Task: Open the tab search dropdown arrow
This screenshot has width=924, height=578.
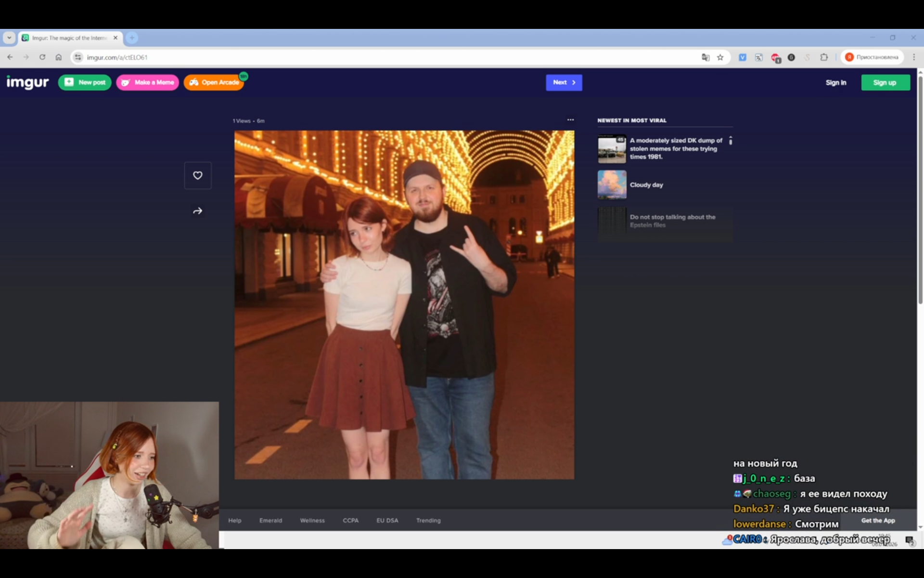Action: (9, 38)
